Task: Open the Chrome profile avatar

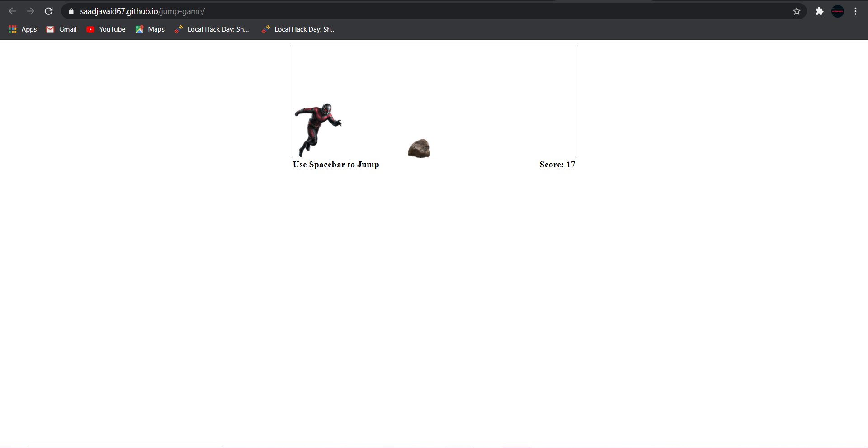Action: [838, 11]
